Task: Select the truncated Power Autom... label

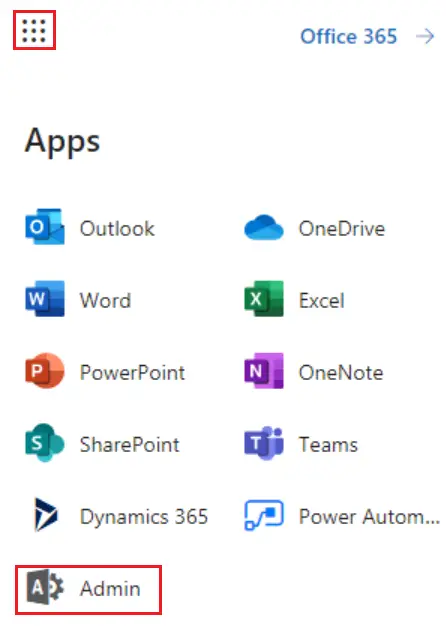Action: 369,517
